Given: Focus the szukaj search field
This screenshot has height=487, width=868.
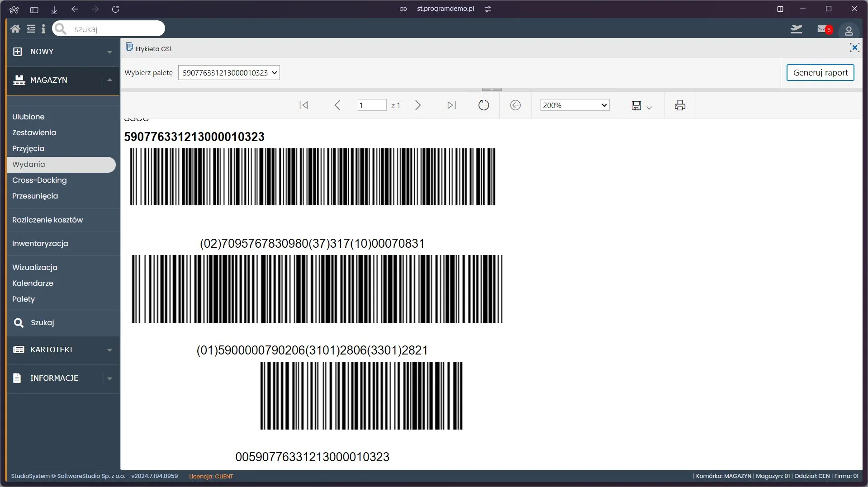Looking at the screenshot, I should (109, 29).
